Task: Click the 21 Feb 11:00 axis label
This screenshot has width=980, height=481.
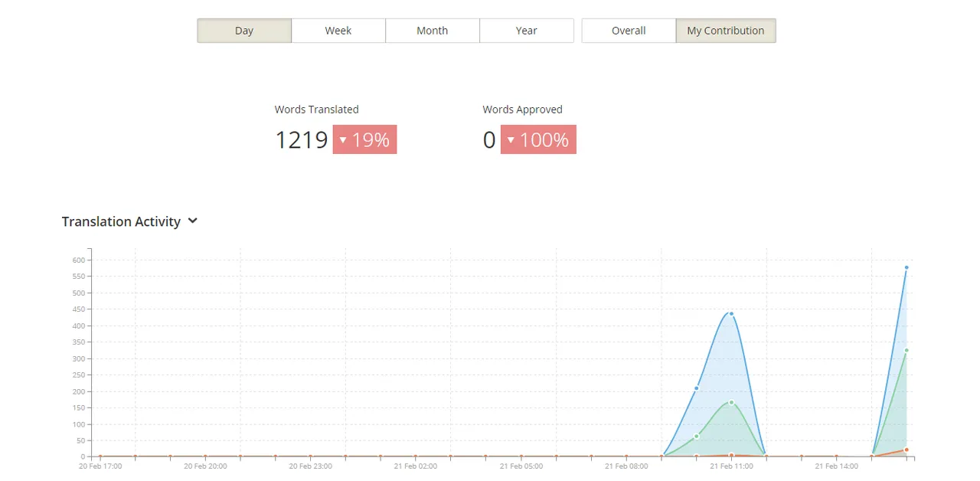Action: coord(731,466)
